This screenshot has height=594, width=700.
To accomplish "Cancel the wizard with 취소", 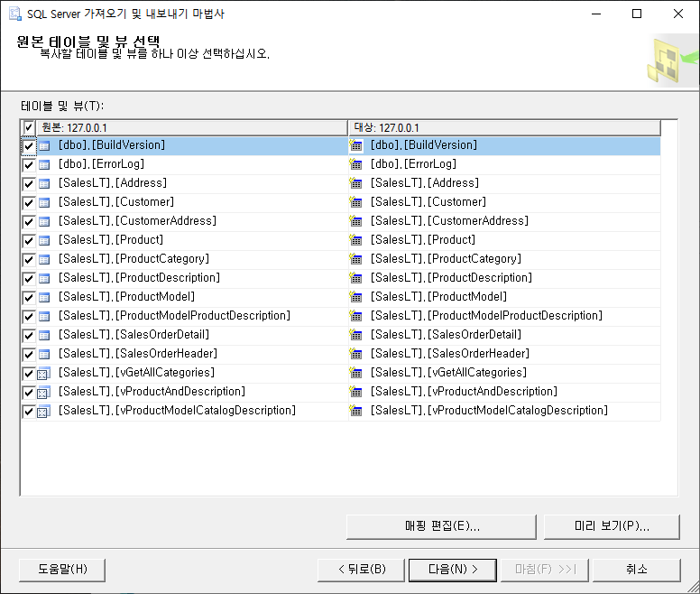I will tap(636, 570).
